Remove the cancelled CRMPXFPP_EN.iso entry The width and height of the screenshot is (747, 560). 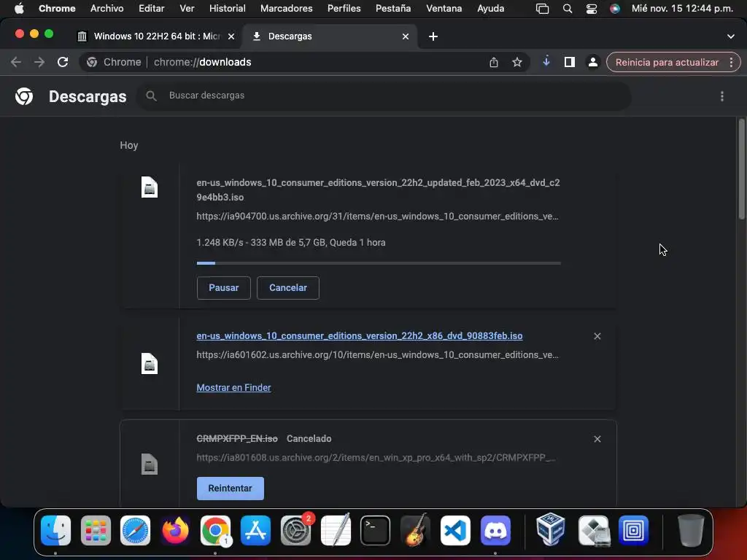pos(597,439)
